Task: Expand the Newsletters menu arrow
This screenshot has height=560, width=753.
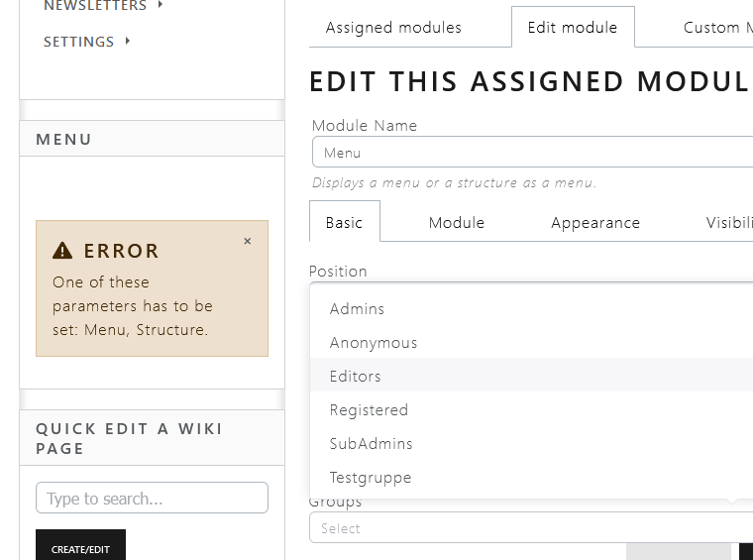Action: (x=161, y=5)
